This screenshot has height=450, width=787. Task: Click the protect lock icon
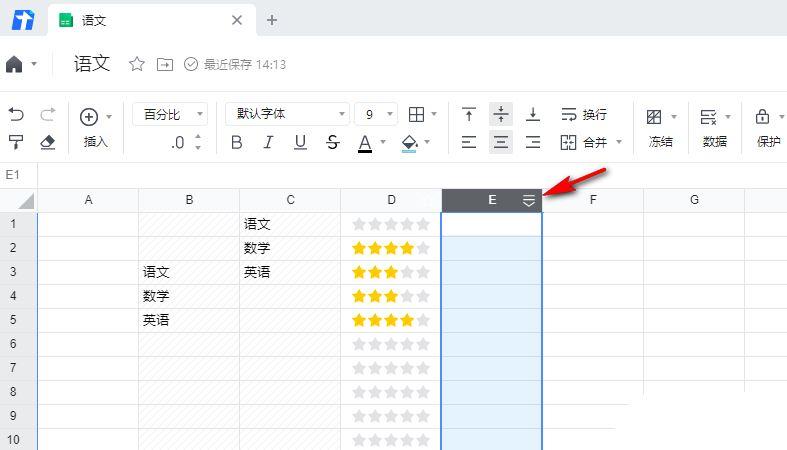(762, 117)
